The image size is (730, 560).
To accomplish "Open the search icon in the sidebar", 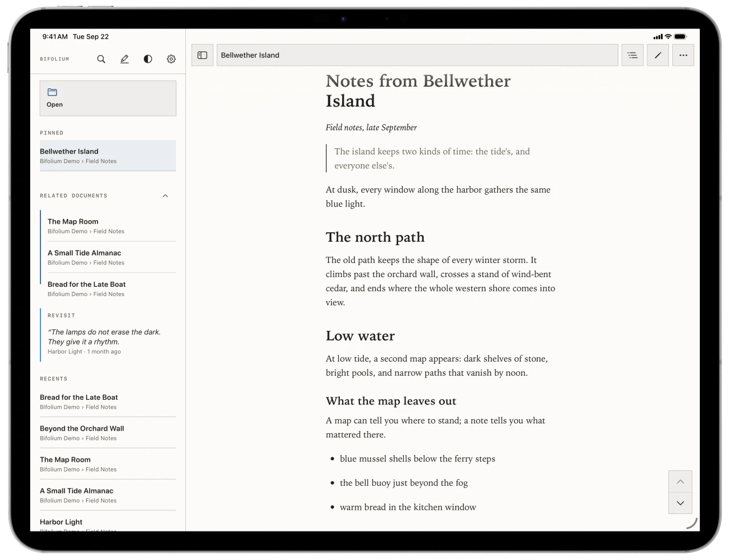I will tap(101, 59).
